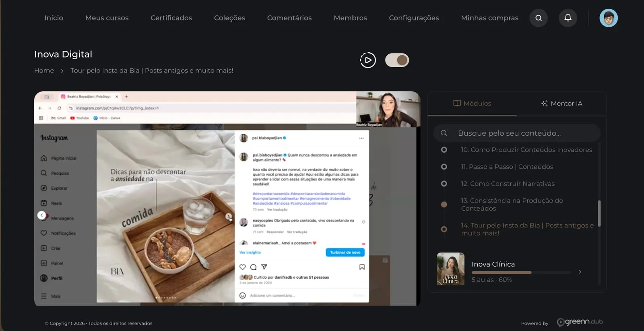
Task: Open the user avatar profile menu
Action: 609,18
